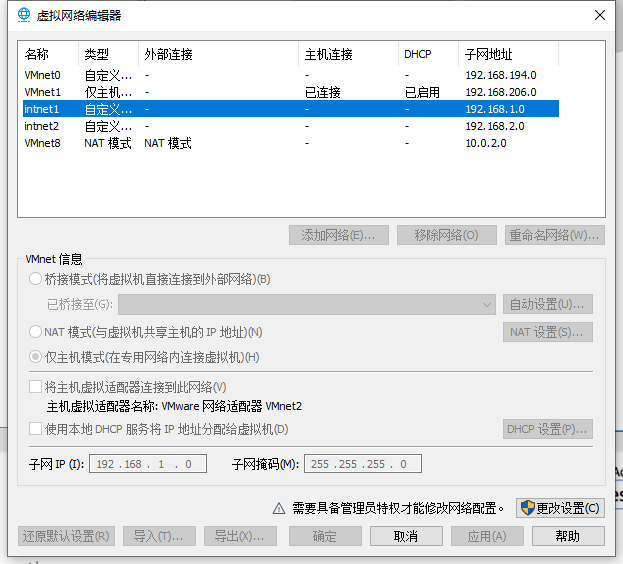Click the 导出(X) button
Image resolution: width=623 pixels, height=564 pixels.
point(240,536)
